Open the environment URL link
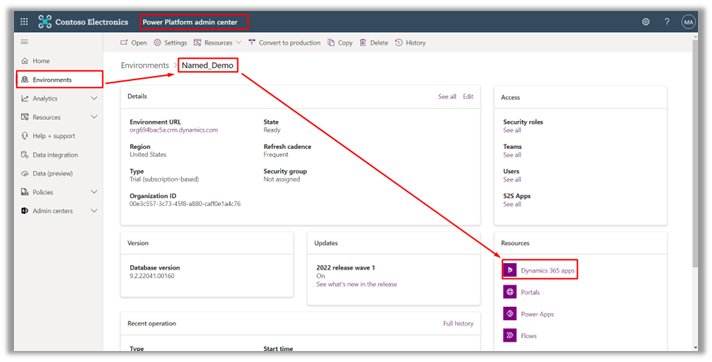Viewport: 712px width, 362px height. point(173,130)
